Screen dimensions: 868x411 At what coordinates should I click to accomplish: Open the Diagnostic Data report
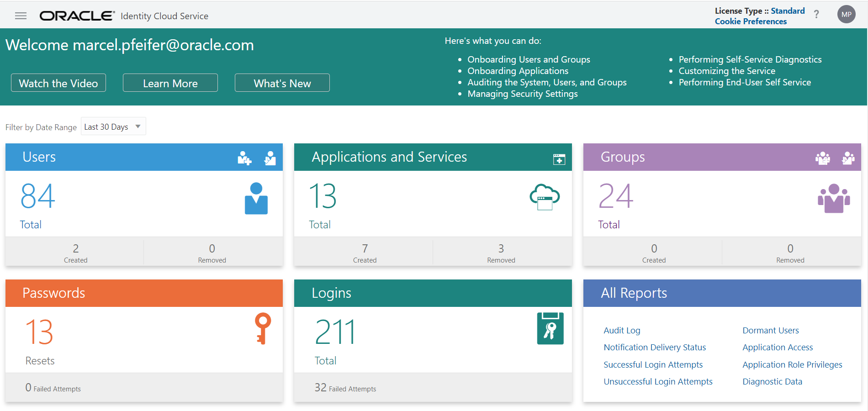click(772, 381)
